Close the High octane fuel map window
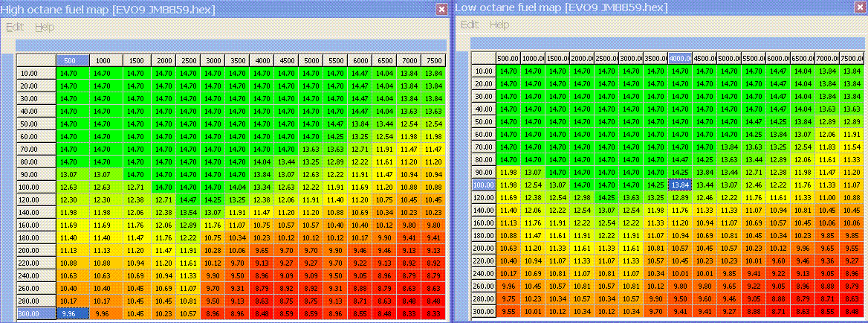Viewport: 868px width, 323px height. pyautogui.click(x=441, y=9)
